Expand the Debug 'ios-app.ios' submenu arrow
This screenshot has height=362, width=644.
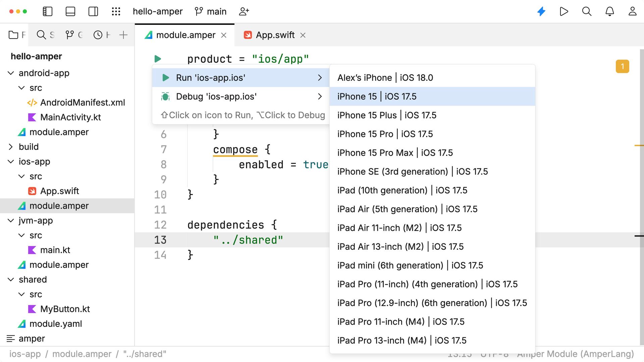[x=320, y=97]
